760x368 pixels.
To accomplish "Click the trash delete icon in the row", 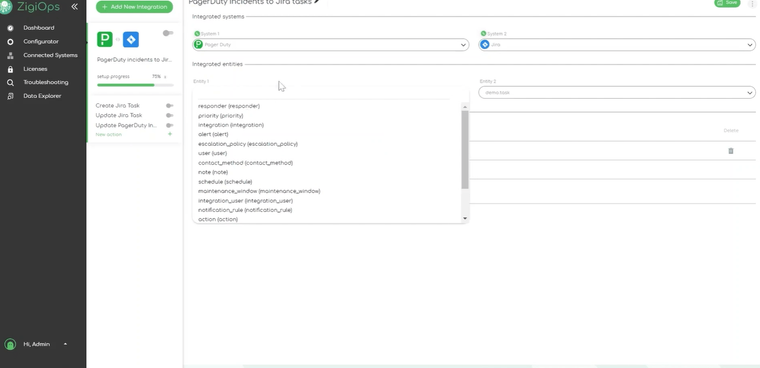I will [730, 151].
